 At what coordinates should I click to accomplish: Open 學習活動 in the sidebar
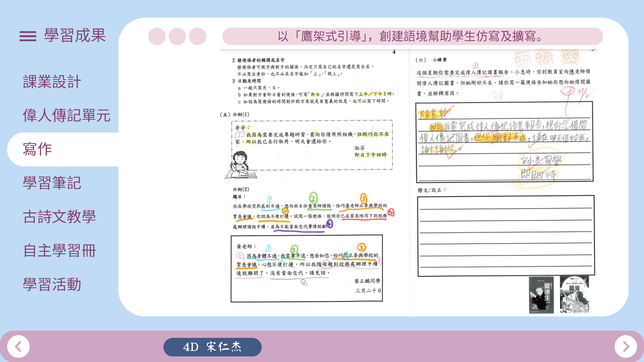pyautogui.click(x=52, y=284)
